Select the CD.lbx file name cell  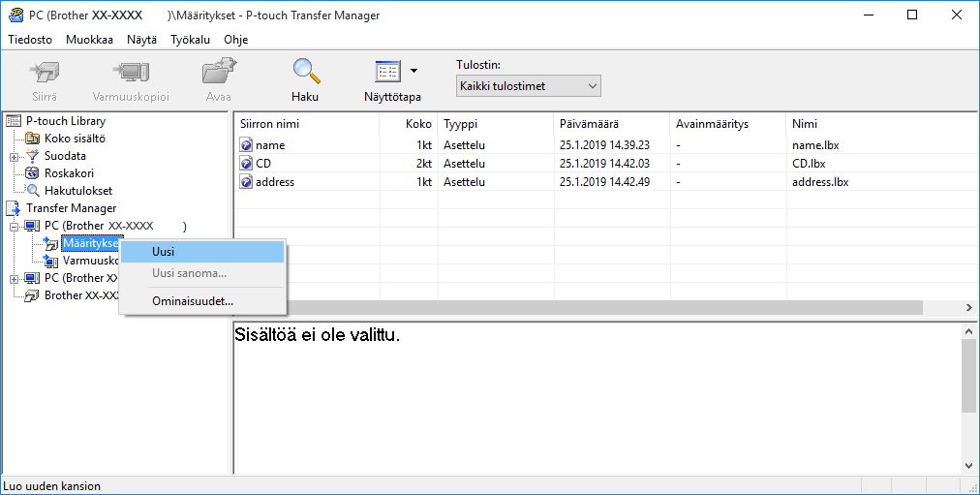click(x=809, y=164)
